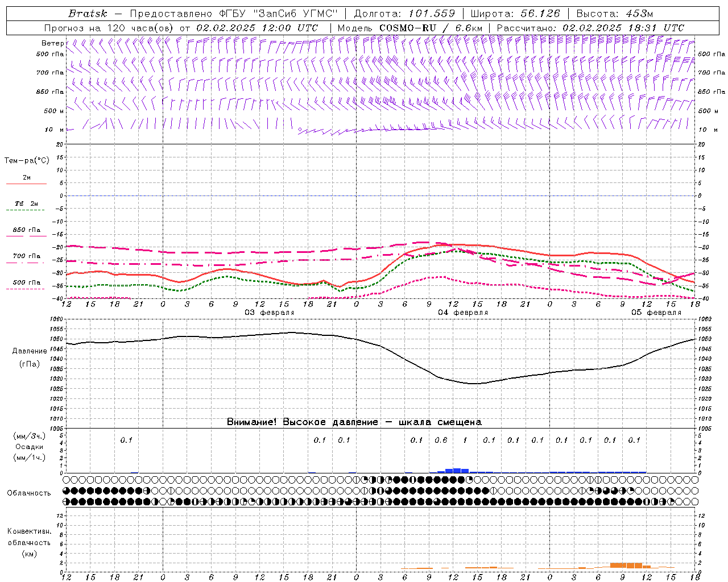The image size is (728, 582).
Task: Click the "Ветер" wind panel label
Action: click(x=53, y=43)
